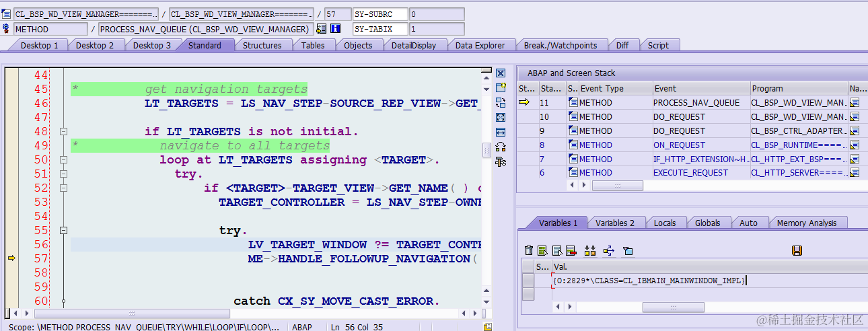The image size is (868, 331).
Task: Click the blue info icon beside PROCESS_NAV_QUEUE field
Action: (x=335, y=29)
